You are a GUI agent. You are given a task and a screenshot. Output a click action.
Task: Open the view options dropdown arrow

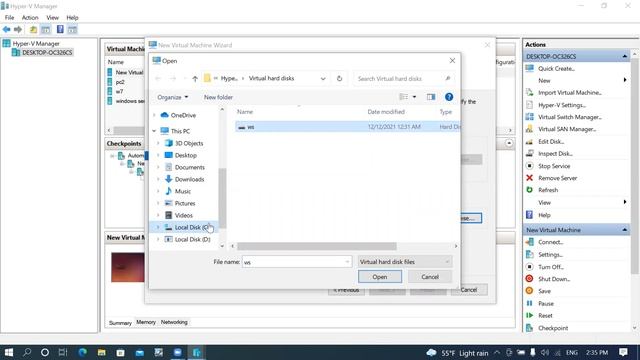point(414,97)
